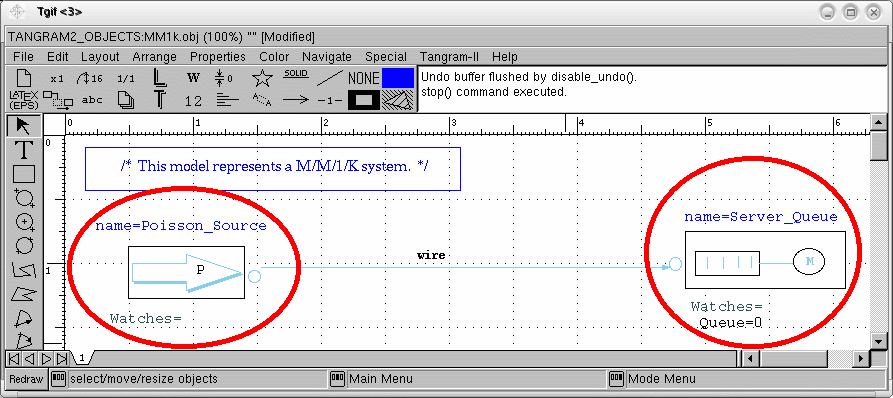
Task: Click the rotation increment 16 icon
Action: click(x=91, y=78)
